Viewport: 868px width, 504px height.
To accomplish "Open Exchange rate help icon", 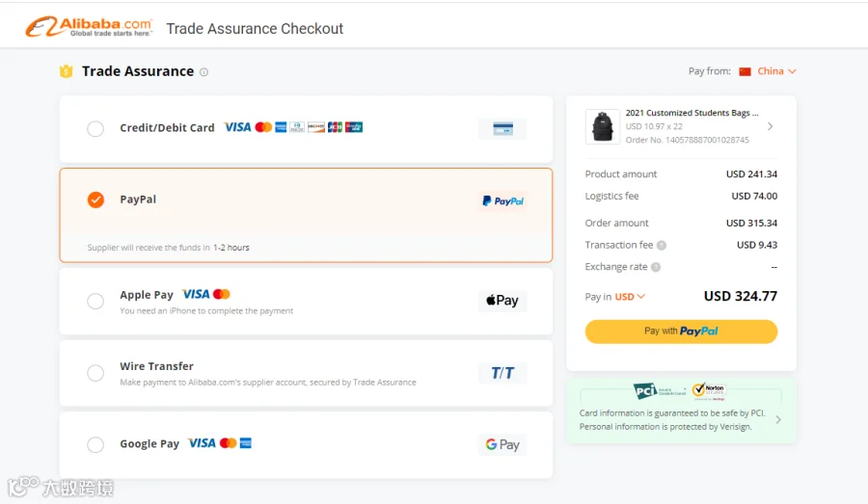I will coord(656,267).
